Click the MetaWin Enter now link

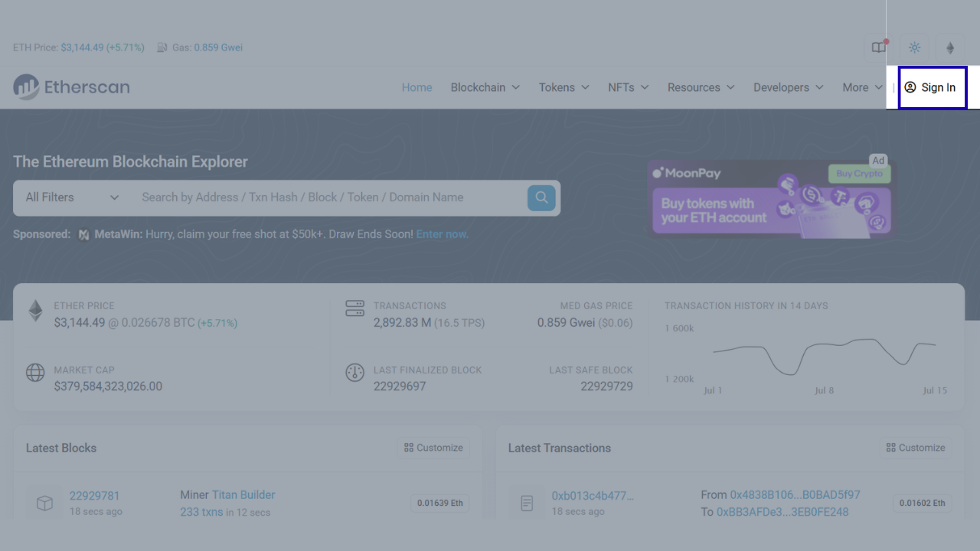click(x=442, y=234)
